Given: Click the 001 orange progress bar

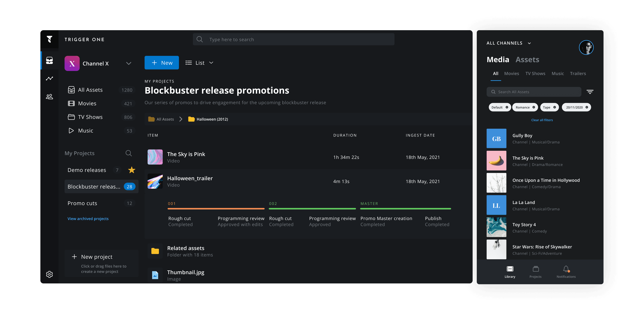Looking at the screenshot, I should coord(216,209).
